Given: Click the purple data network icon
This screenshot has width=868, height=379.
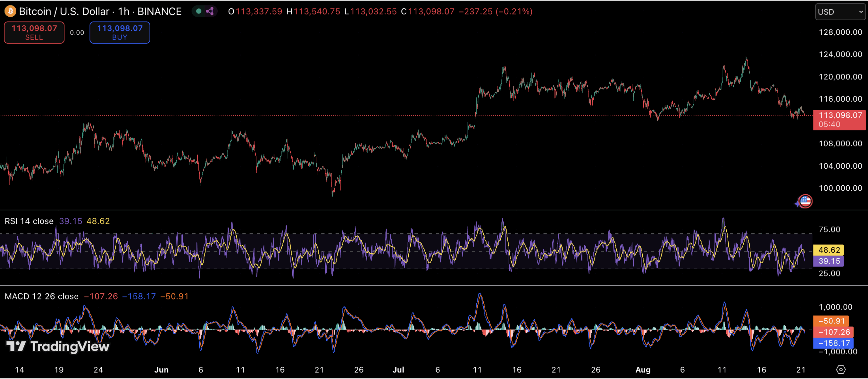Looking at the screenshot, I should [x=210, y=12].
